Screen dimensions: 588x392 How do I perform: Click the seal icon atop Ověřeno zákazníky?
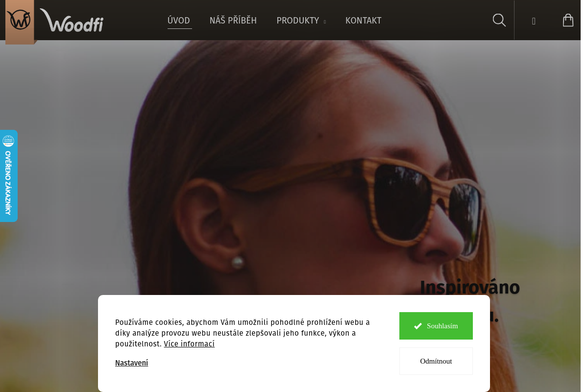coord(8,141)
